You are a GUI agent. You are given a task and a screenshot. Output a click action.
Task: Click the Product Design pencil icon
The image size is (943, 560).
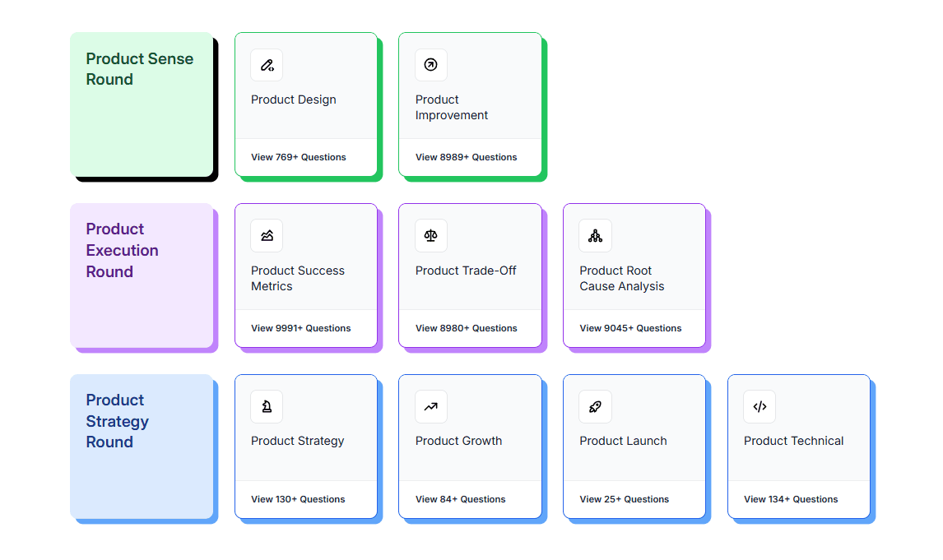tap(267, 65)
